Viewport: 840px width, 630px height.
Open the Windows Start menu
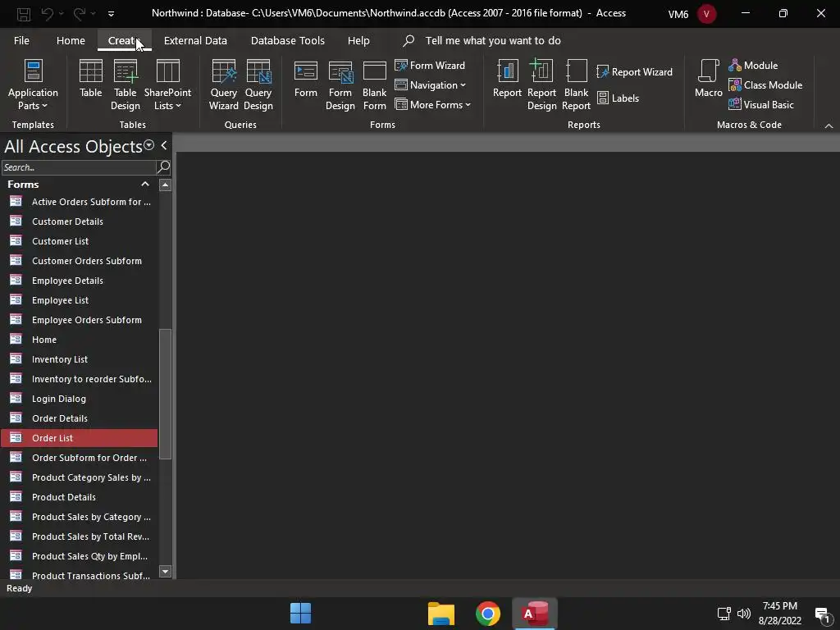(x=300, y=614)
